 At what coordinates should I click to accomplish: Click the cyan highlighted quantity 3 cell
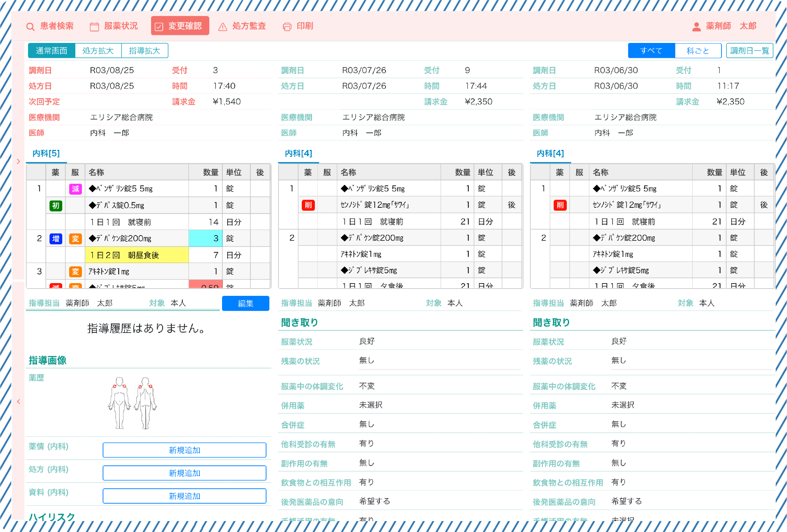tap(205, 239)
